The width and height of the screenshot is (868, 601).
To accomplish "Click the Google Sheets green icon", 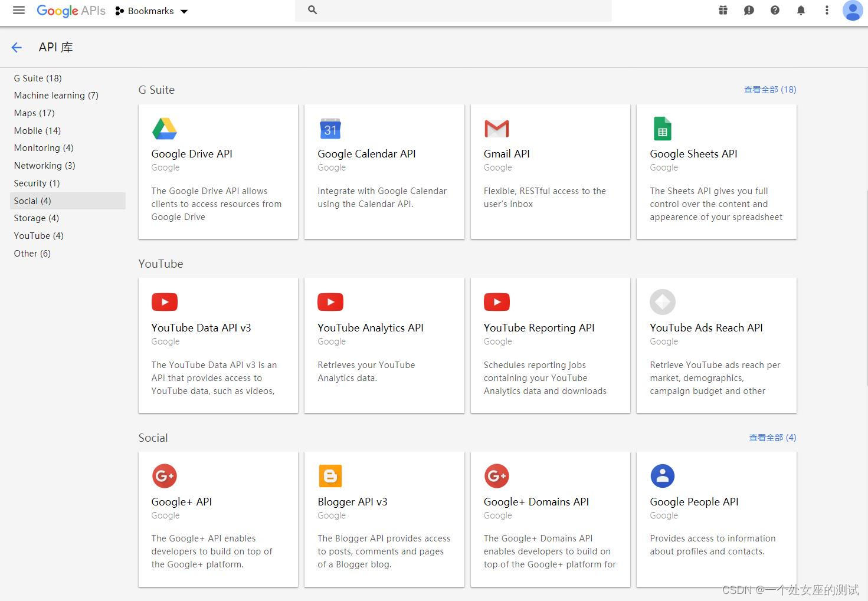I will [x=663, y=129].
